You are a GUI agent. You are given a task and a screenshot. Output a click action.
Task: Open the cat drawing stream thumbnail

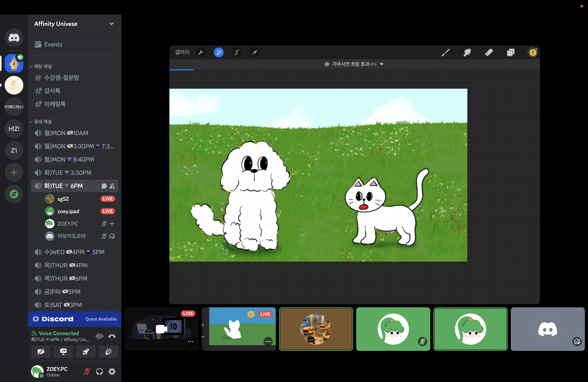point(239,329)
